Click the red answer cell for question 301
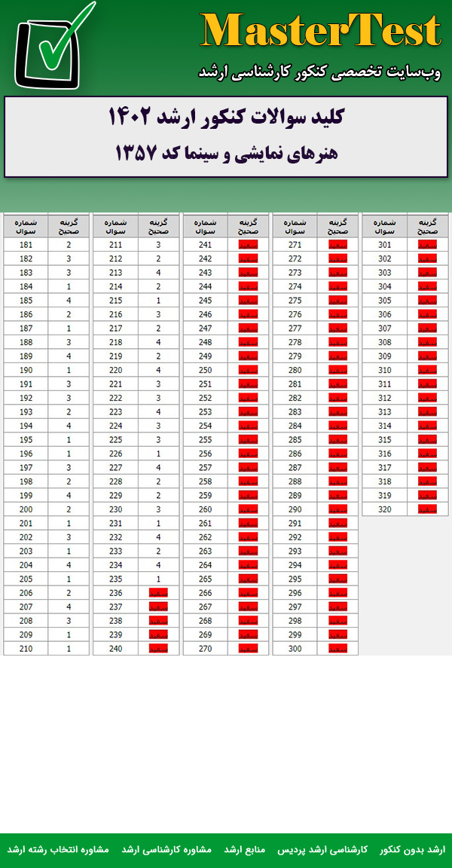This screenshot has height=868, width=452. 427,245
